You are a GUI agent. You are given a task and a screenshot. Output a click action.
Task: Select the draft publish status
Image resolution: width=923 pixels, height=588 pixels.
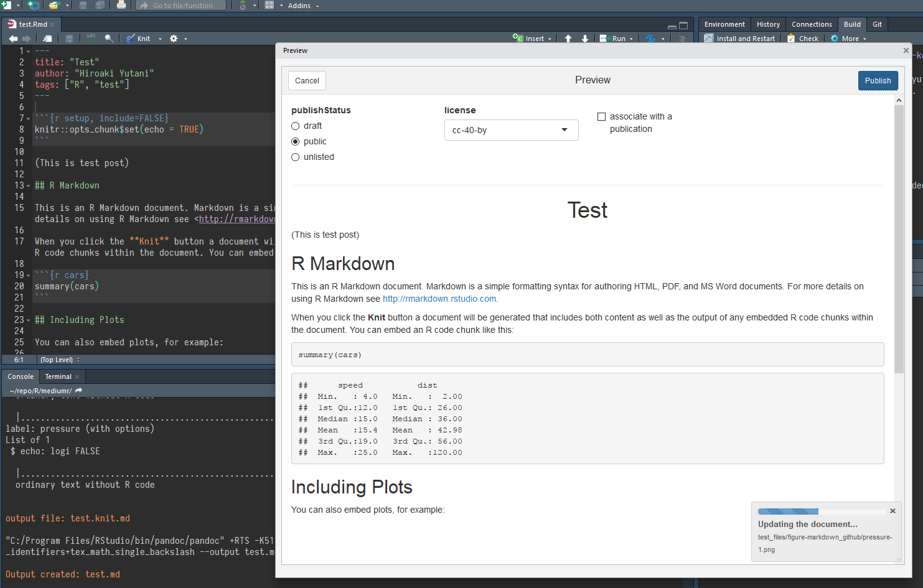[296, 126]
